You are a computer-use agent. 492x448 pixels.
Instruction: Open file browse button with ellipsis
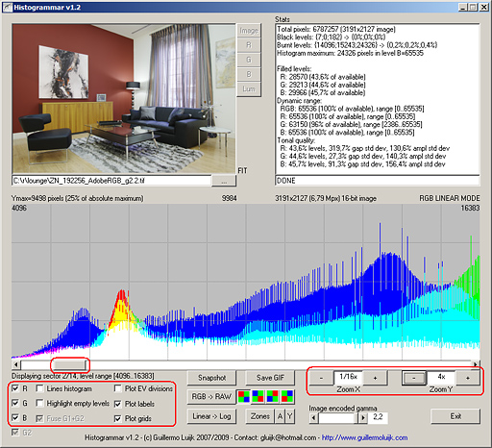coord(224,181)
